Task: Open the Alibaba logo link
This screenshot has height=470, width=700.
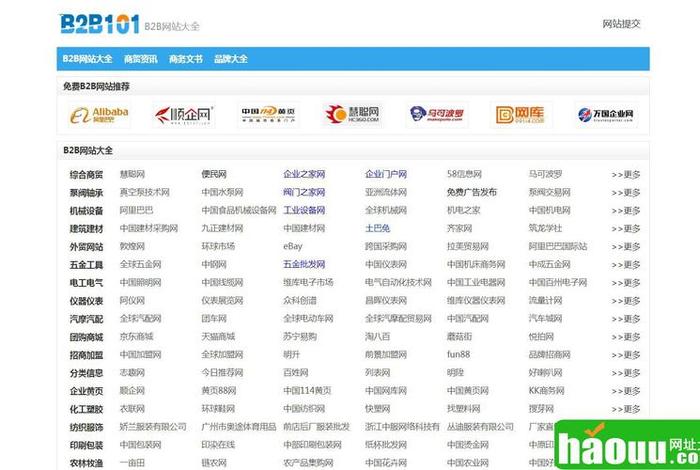Action: point(99,115)
